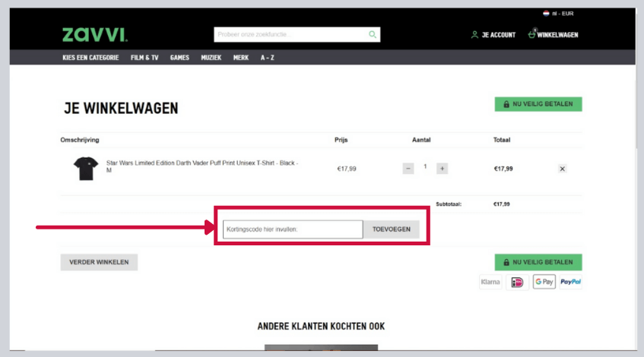Select the iDEAL payment icon
644x357 pixels.
click(517, 282)
